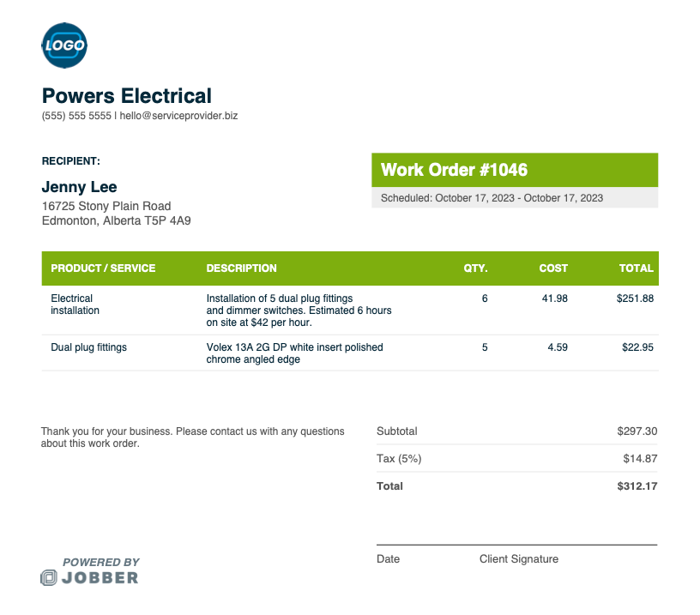Click the (555) 555 5555 phone number
This screenshot has width=700, height=615.
[76, 116]
